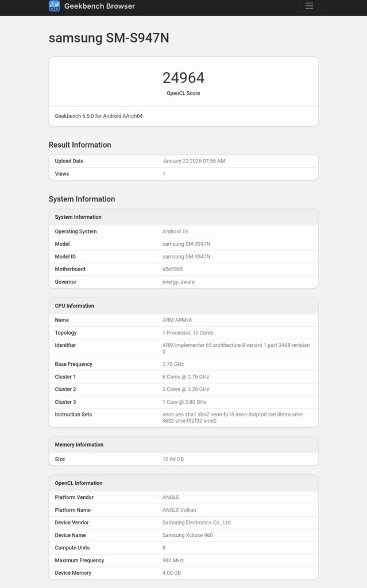This screenshot has height=588, width=367.
Task: Open the hamburger navigation menu
Action: click(x=309, y=6)
